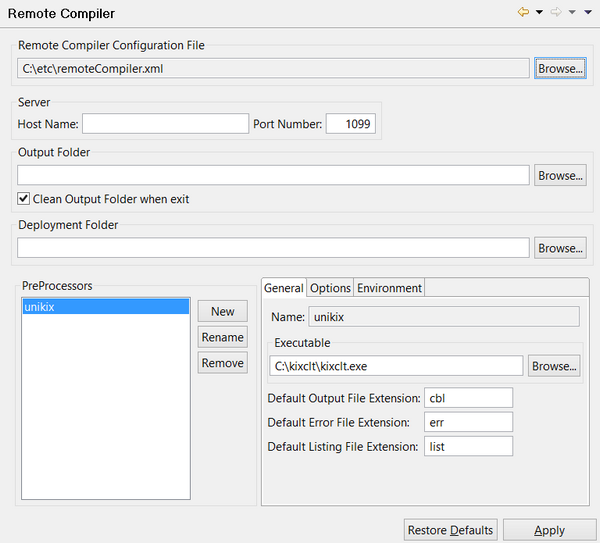Click New to add a preprocessor
This screenshot has width=600, height=543.
(222, 312)
